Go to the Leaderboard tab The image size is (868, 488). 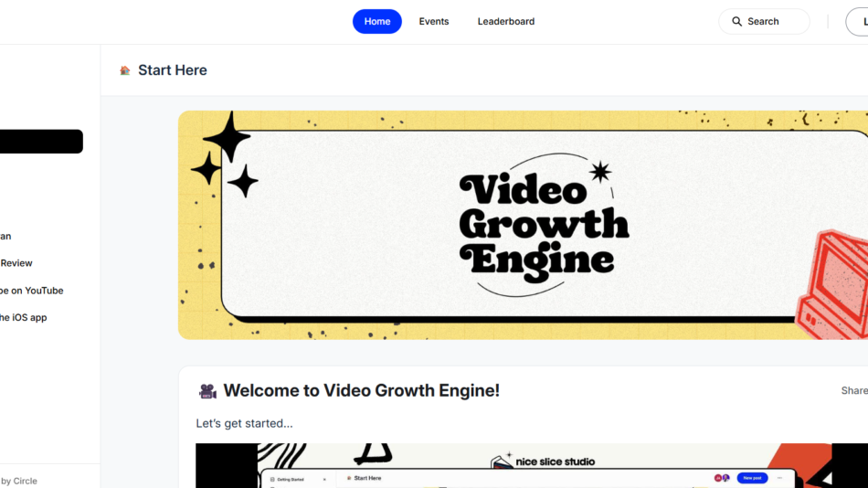pyautogui.click(x=506, y=22)
